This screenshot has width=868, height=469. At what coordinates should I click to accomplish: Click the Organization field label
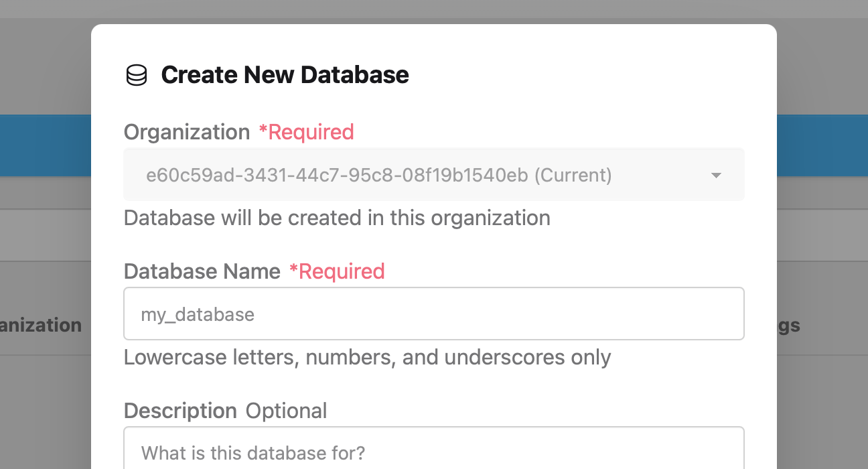(187, 133)
